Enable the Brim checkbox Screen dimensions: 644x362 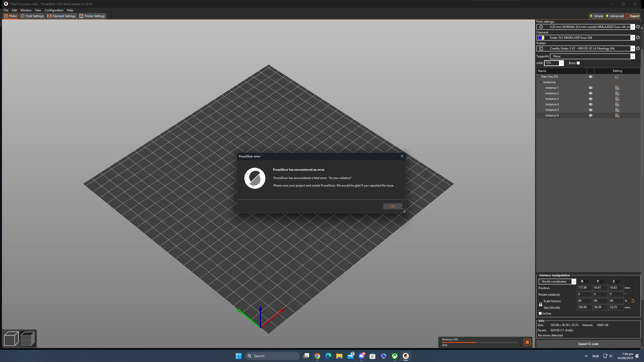[578, 63]
